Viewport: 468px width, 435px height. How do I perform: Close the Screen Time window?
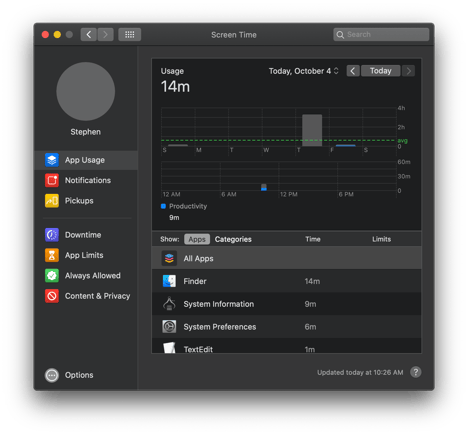point(45,35)
